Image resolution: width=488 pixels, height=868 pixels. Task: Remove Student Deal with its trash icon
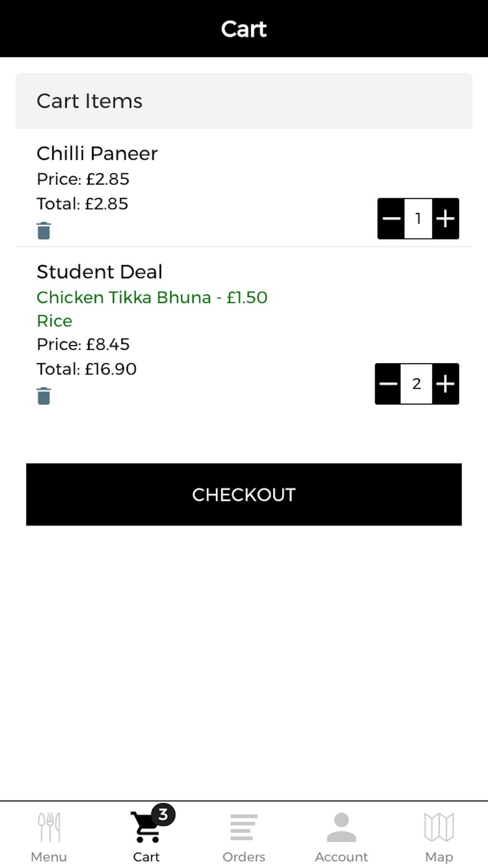44,396
